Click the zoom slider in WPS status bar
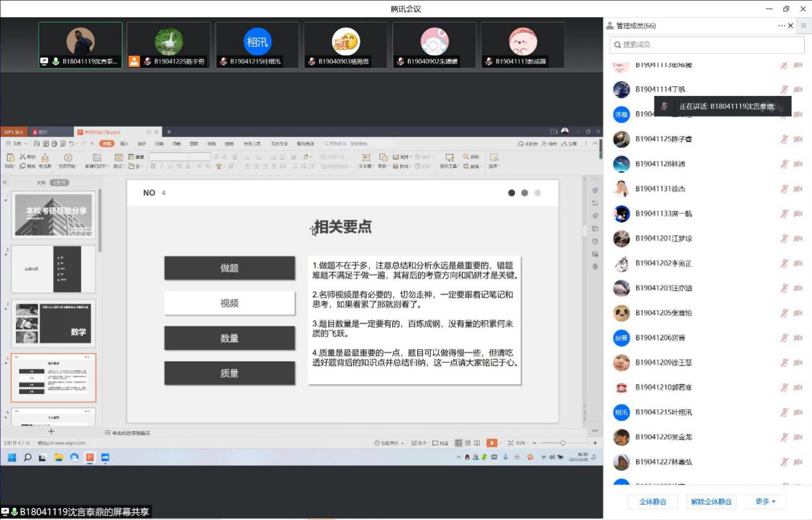812x520 pixels. click(562, 443)
